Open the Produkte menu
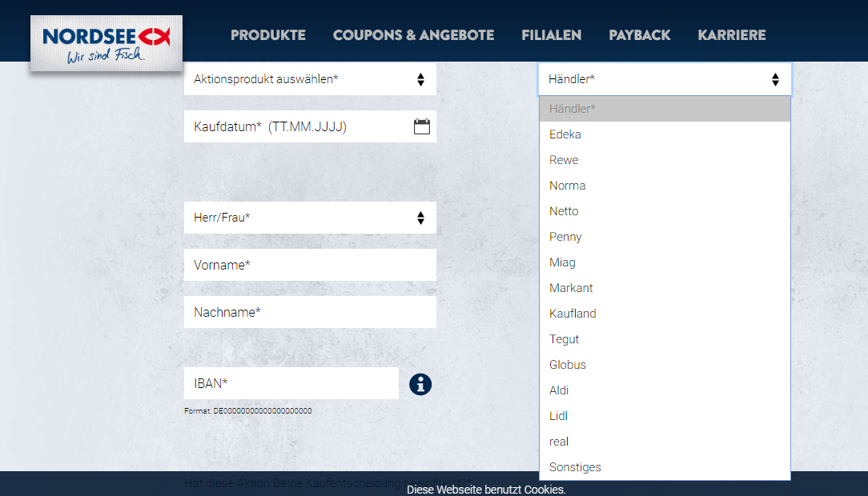 (268, 35)
